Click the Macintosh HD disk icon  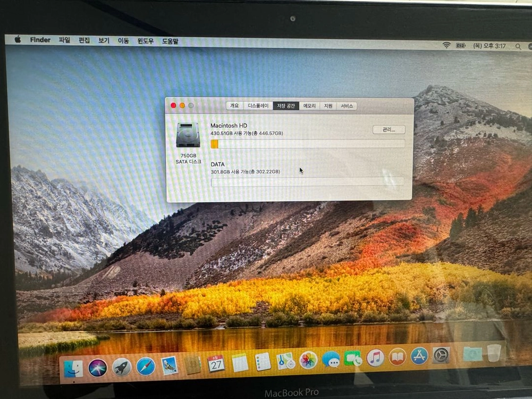pyautogui.click(x=188, y=135)
